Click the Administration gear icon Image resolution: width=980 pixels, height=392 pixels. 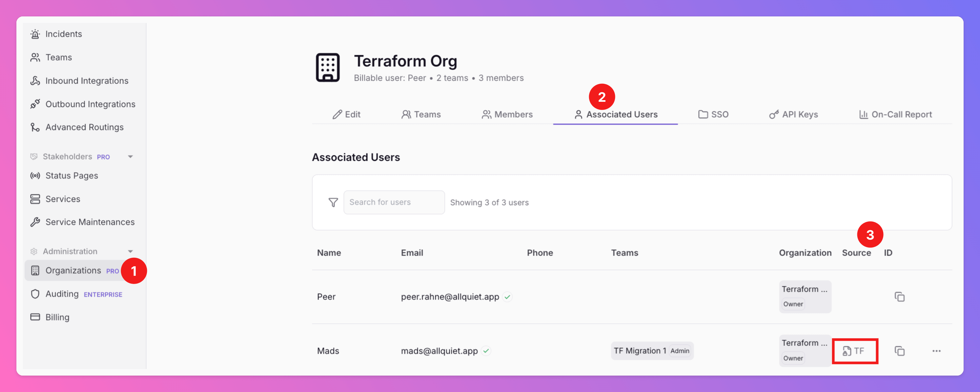[x=34, y=251]
